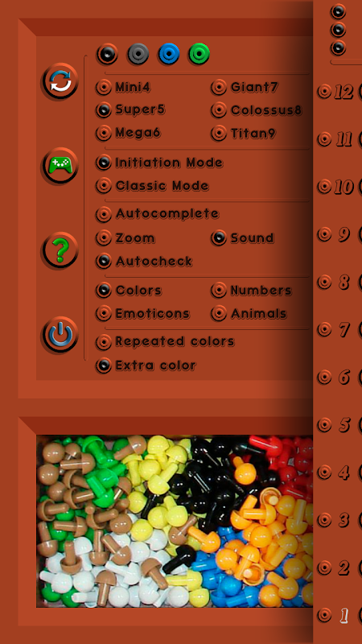This screenshot has height=644, width=362.
Task: Choose the Mini4 board size
Action: (x=123, y=87)
